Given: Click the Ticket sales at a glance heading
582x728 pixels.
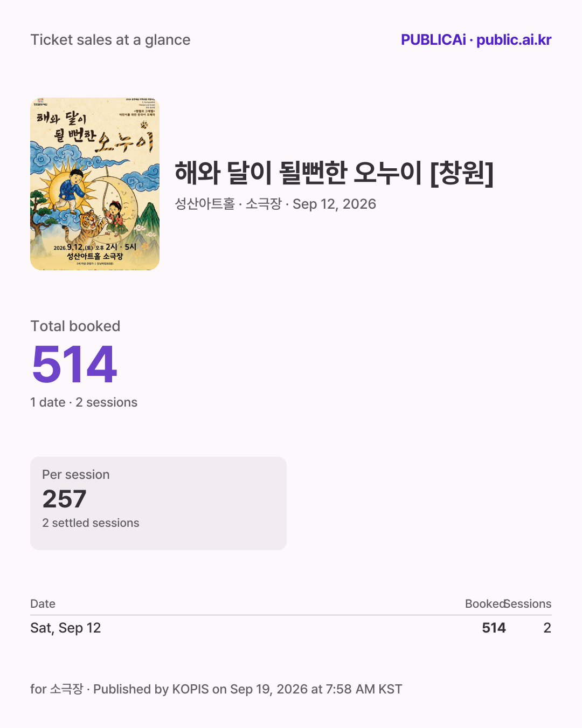Looking at the screenshot, I should pos(110,40).
